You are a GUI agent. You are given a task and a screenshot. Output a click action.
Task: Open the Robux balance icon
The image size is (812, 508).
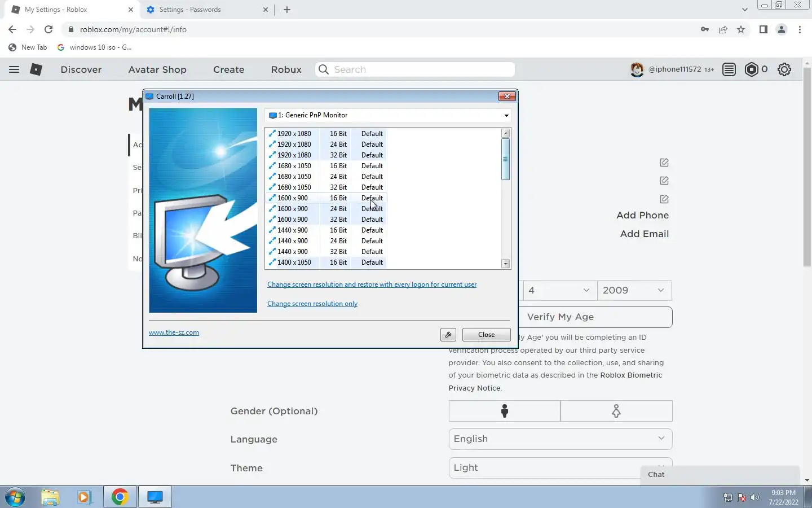pyautogui.click(x=752, y=69)
